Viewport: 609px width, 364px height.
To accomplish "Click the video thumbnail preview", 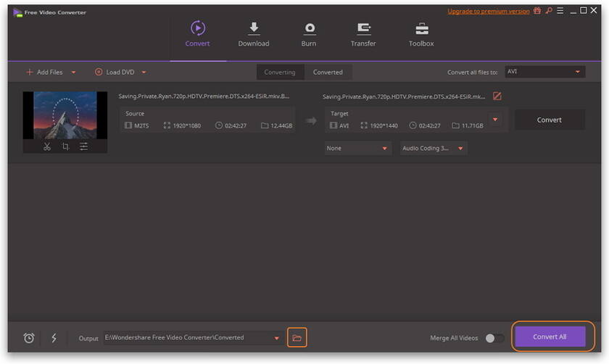I will (x=65, y=115).
